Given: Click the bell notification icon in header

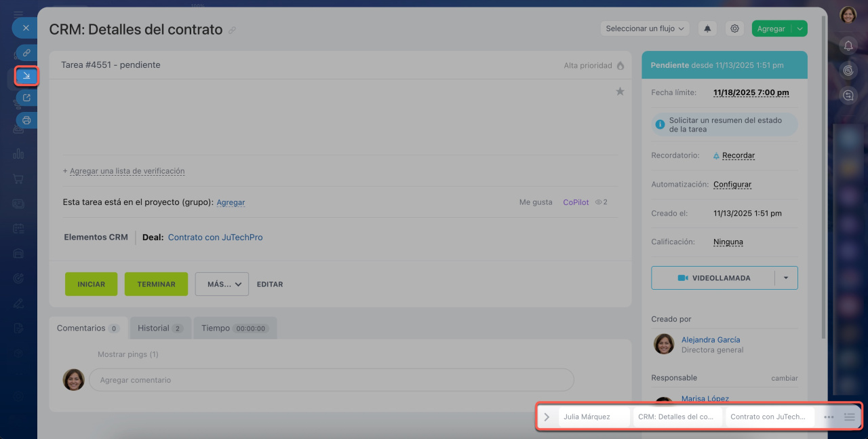Looking at the screenshot, I should 708,28.
